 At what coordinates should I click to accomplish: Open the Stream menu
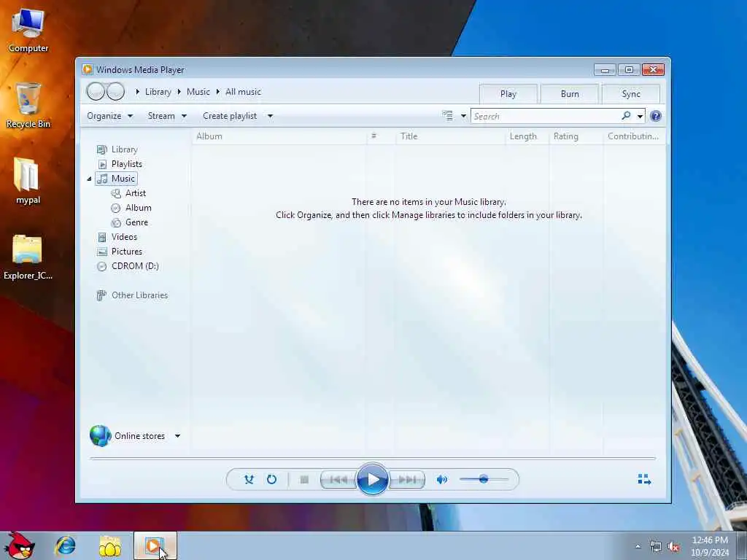coord(167,116)
